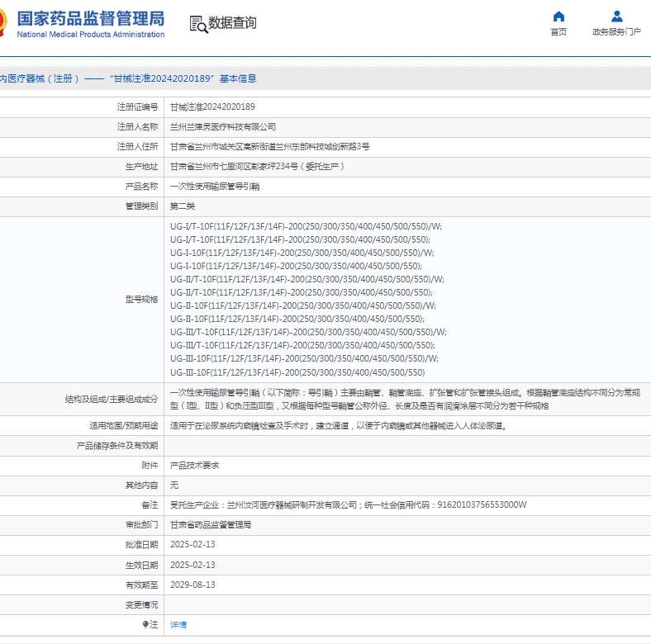Click management category value 第二类

coord(183,206)
